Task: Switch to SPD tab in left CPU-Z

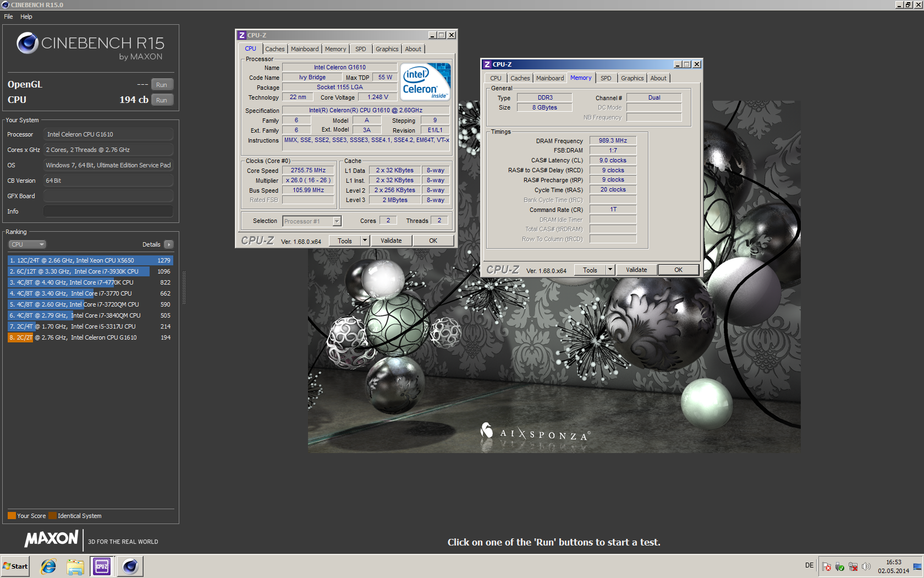Action: coord(361,49)
